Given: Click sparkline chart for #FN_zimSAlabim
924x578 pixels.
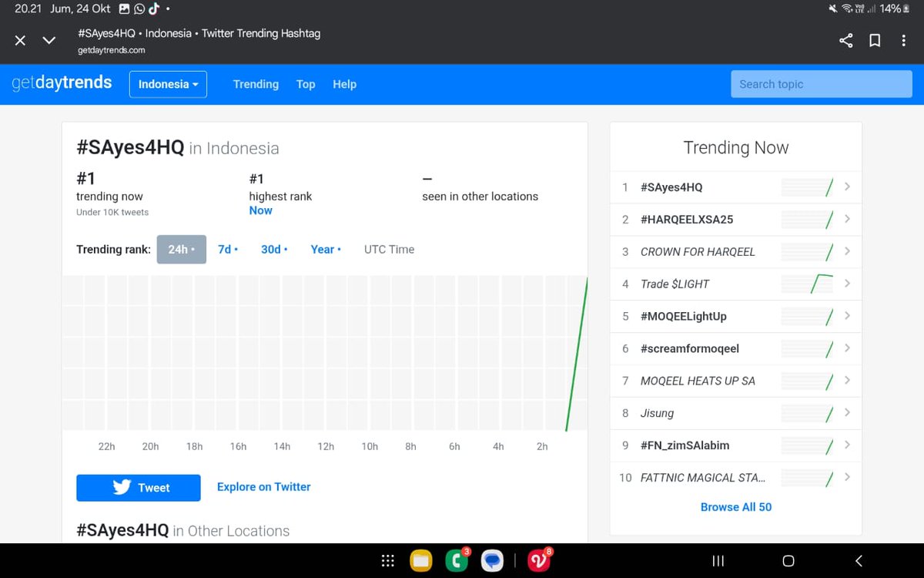Looking at the screenshot, I should click(x=807, y=445).
